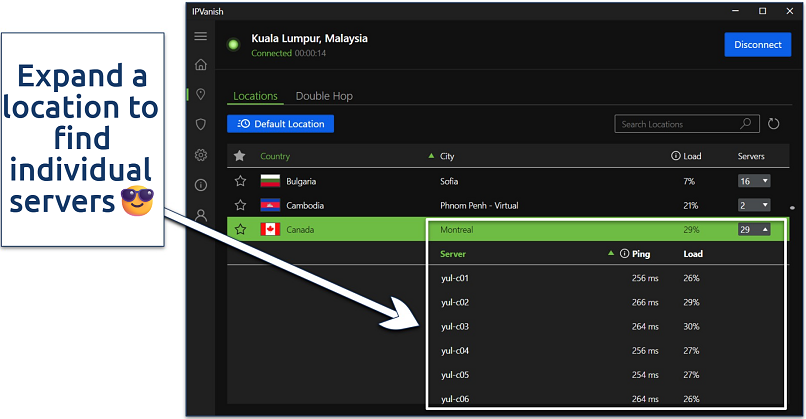Toggle the Cambodia favorite star

pyautogui.click(x=240, y=206)
